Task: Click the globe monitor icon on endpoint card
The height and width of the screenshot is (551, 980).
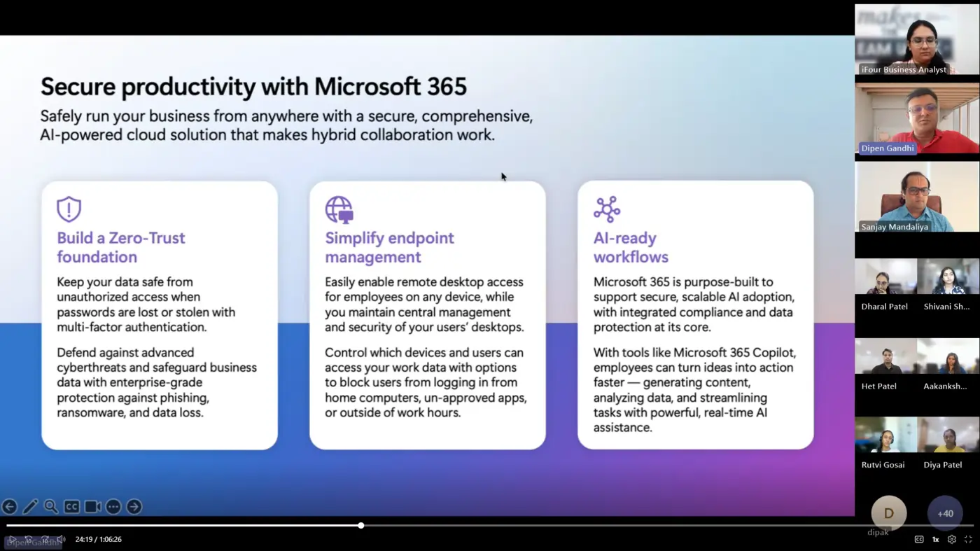Action: point(339,209)
